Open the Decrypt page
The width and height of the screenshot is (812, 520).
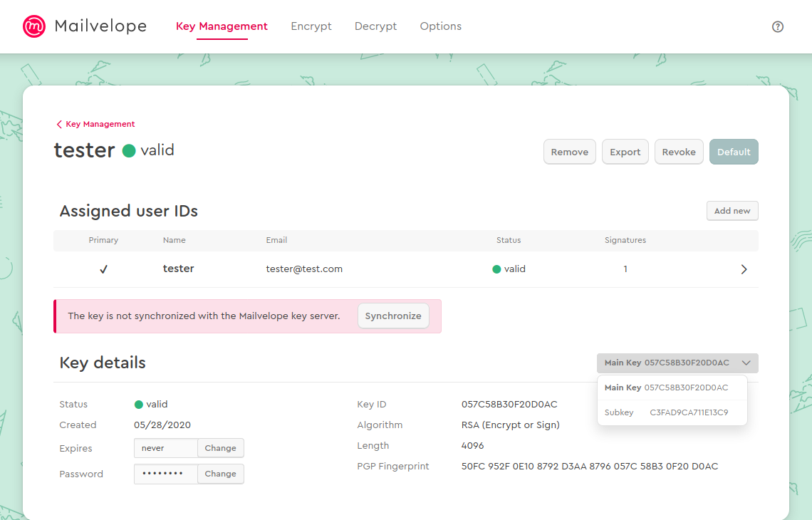tap(375, 26)
